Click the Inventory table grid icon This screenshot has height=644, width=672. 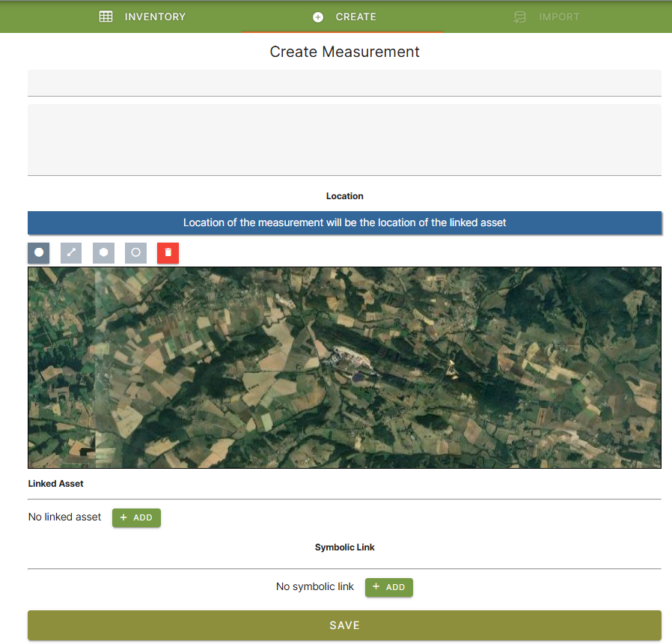pos(106,16)
